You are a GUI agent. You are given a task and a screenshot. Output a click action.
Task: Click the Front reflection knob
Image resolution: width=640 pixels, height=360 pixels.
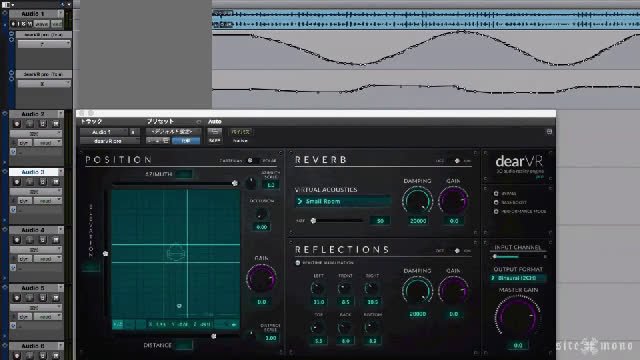pyautogui.click(x=345, y=289)
